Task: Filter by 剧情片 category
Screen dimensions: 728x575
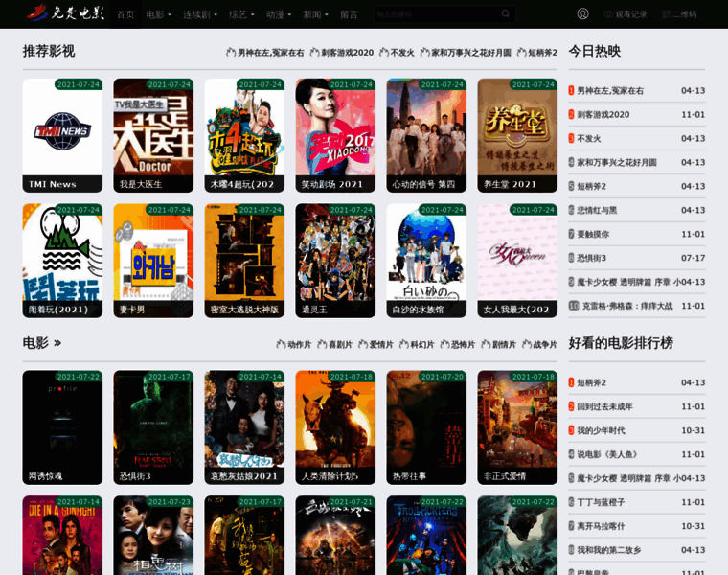Action: (x=499, y=345)
